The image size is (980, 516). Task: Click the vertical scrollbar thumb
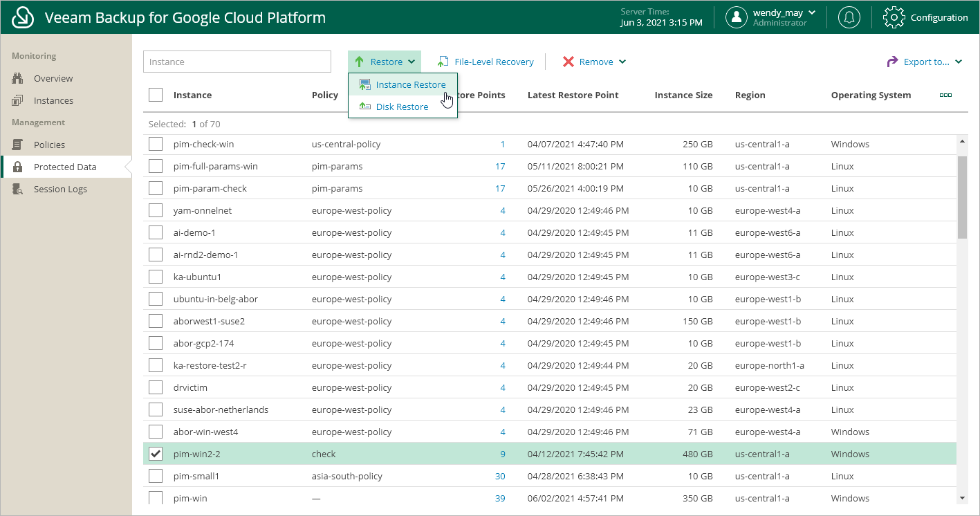[x=962, y=197]
